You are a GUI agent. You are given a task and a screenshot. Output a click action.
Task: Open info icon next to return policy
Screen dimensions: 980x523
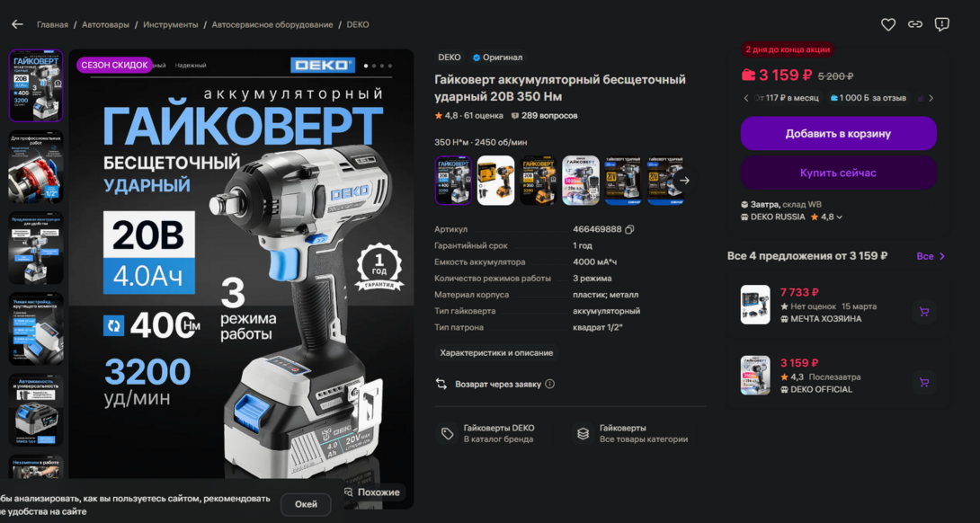550,385
